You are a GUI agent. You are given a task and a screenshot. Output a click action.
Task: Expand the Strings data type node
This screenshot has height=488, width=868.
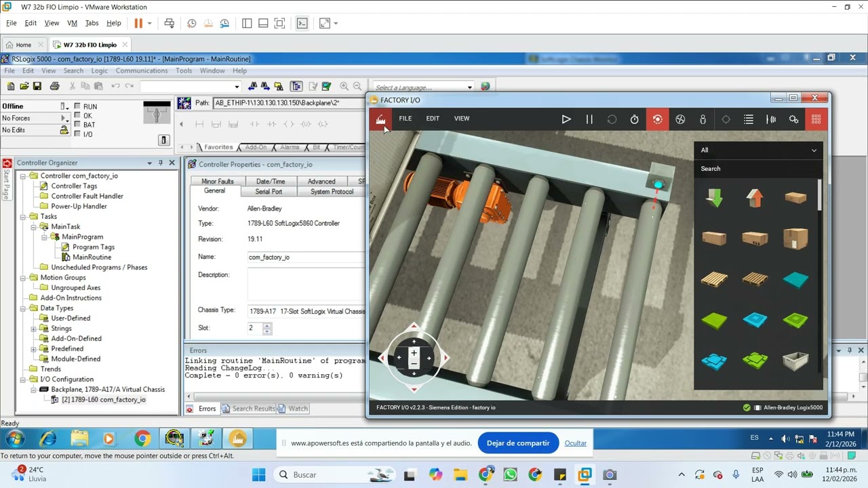[x=33, y=329]
